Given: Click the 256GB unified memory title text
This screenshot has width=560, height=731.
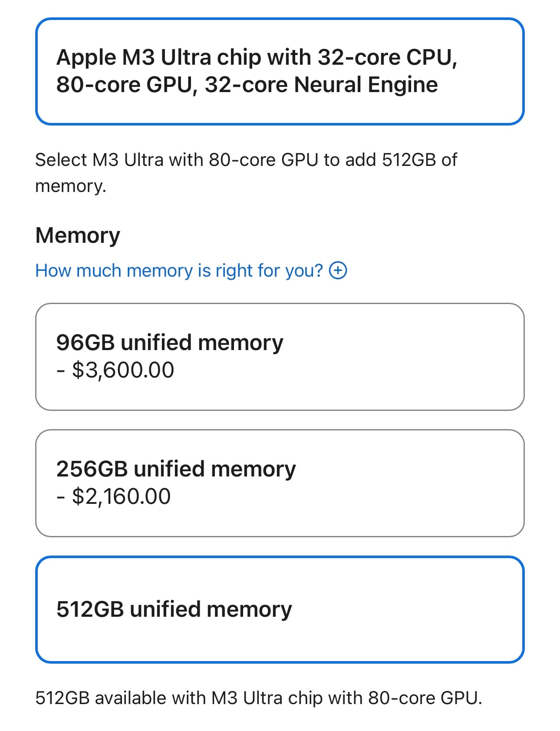Looking at the screenshot, I should [176, 469].
